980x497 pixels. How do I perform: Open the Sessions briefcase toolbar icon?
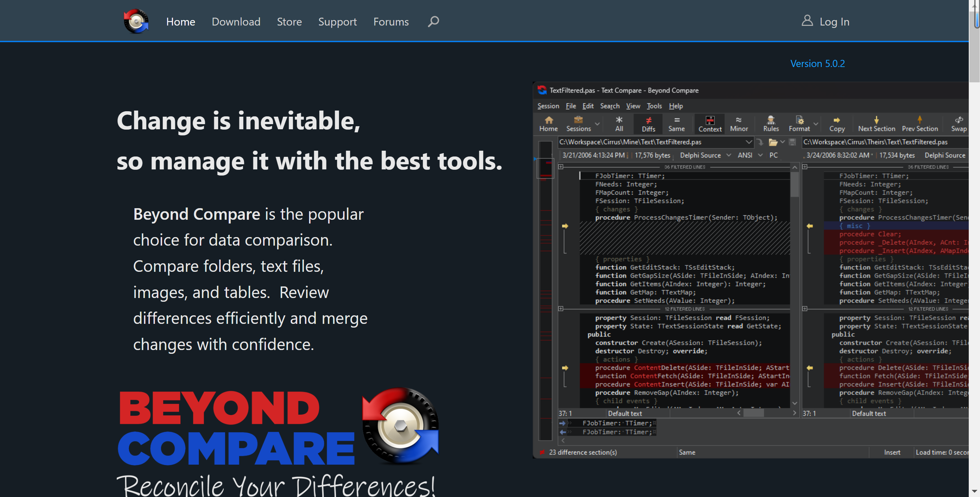578,124
